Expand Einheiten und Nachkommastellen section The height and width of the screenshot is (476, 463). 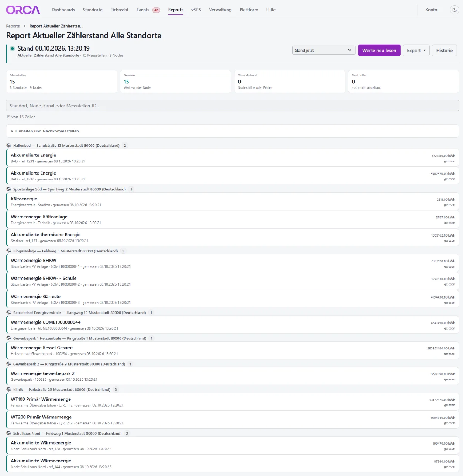pos(232,131)
